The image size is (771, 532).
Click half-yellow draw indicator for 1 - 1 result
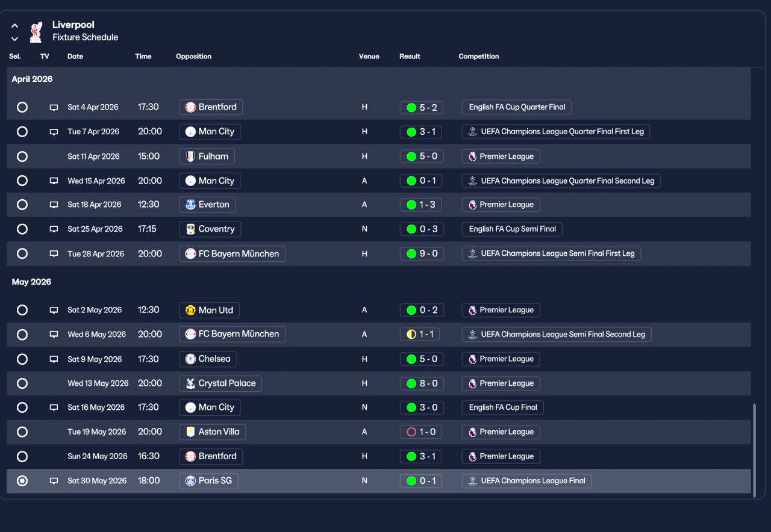(411, 334)
